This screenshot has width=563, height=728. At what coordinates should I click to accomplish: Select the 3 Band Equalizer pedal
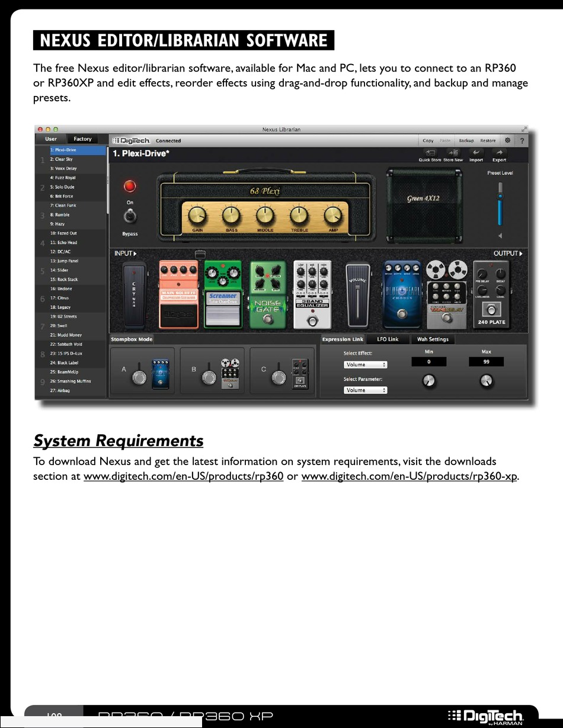click(313, 294)
